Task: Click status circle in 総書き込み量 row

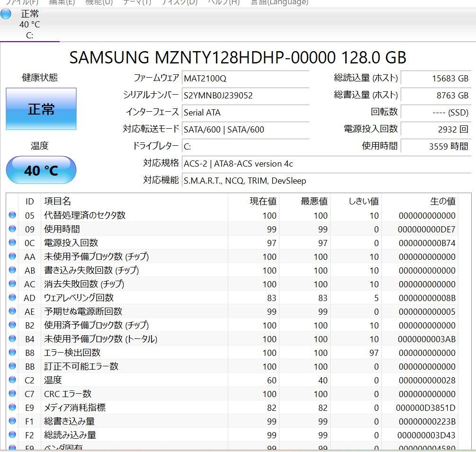Action: pyautogui.click(x=12, y=421)
